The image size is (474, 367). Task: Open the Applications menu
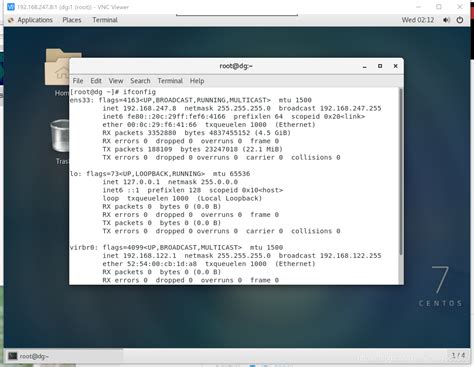(35, 20)
